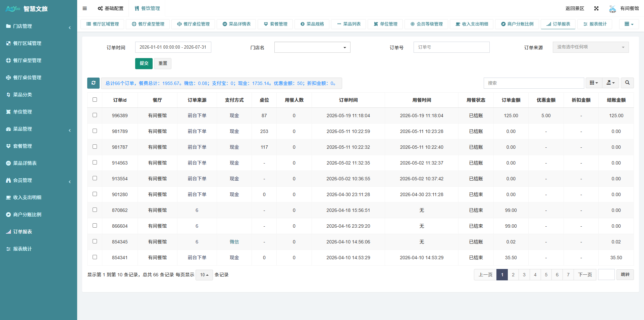Go to page 2 of results
The height and width of the screenshot is (320, 644).
513,275
